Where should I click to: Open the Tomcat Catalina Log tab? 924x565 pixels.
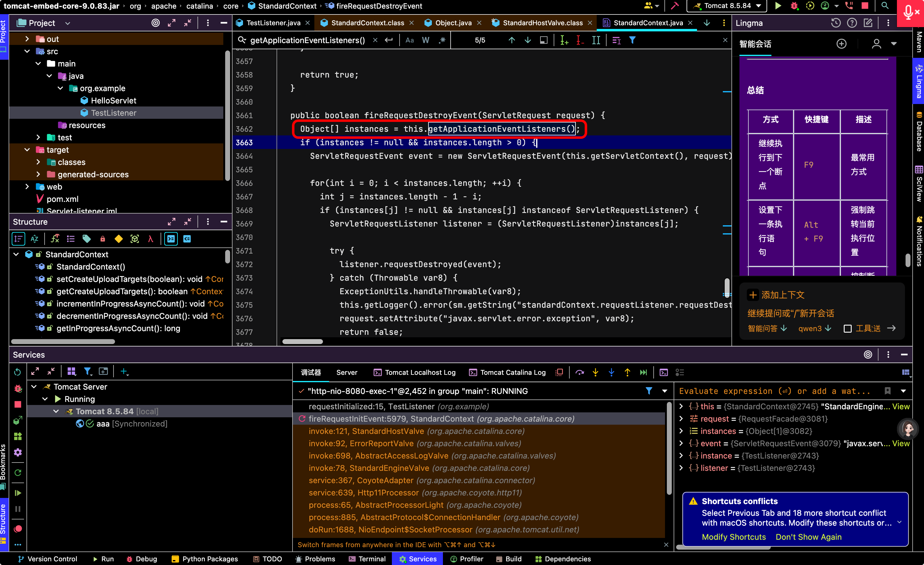pyautogui.click(x=508, y=372)
